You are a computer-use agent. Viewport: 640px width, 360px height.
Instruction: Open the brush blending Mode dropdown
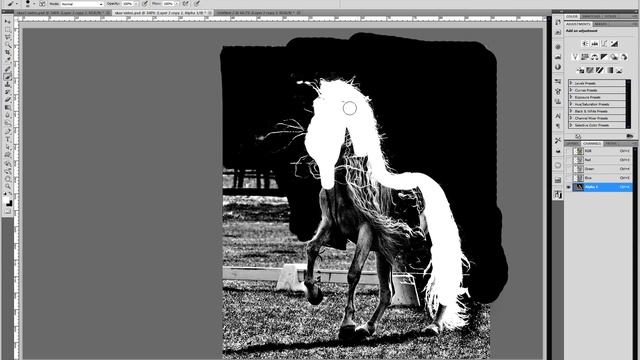(82, 4)
